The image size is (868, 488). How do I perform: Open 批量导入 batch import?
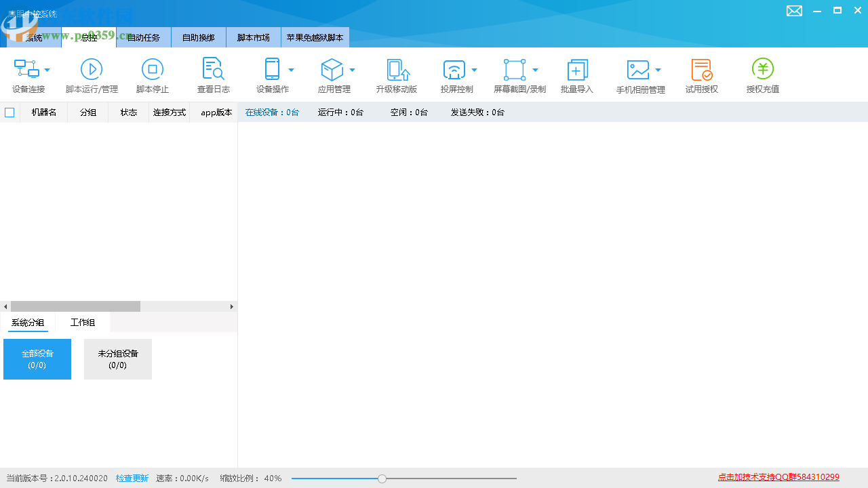pos(577,69)
